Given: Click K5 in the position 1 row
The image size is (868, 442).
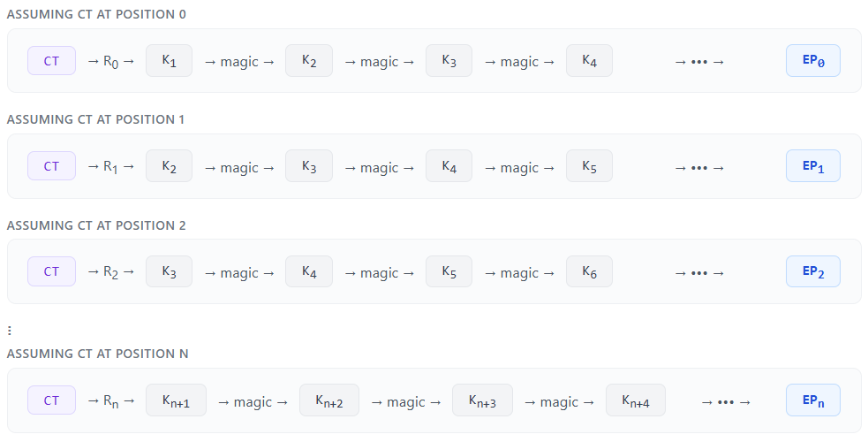Looking at the screenshot, I should coord(589,166).
